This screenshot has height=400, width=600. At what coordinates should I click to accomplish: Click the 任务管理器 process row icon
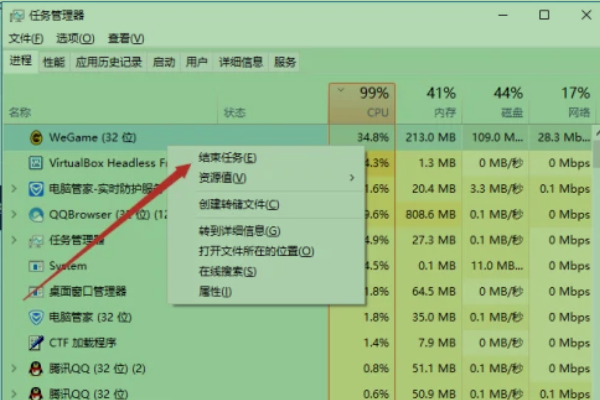(x=36, y=240)
